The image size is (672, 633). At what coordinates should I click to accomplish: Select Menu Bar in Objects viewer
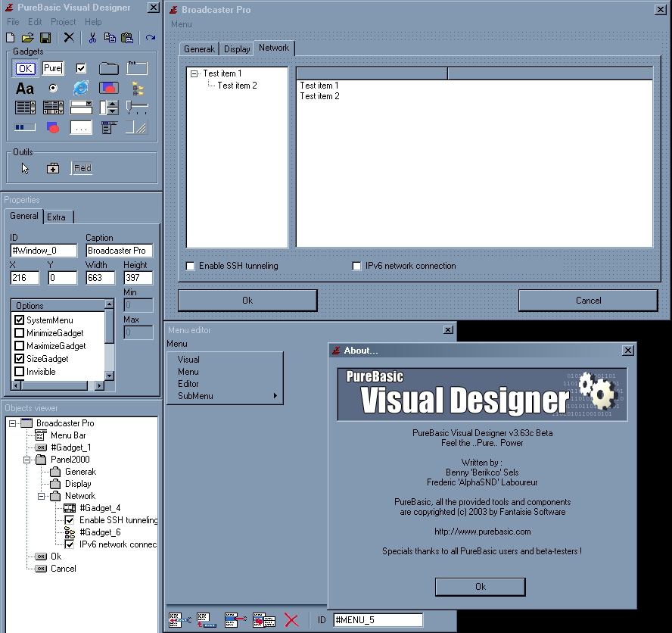[x=68, y=435]
